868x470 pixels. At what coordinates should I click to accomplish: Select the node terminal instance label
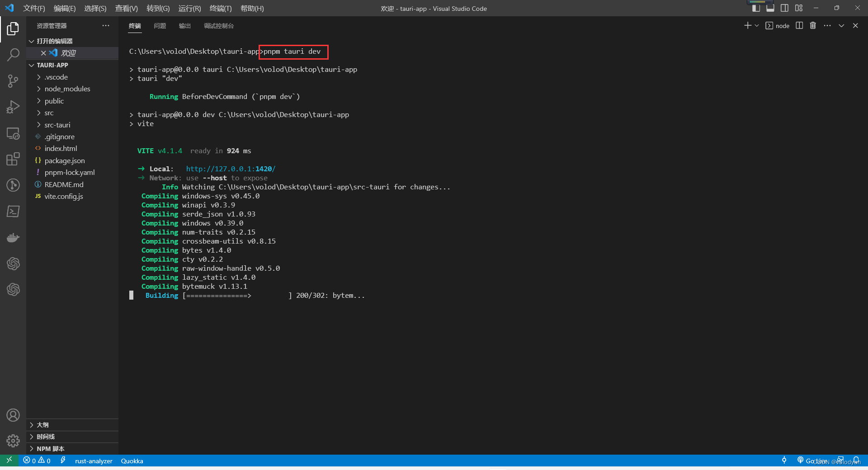778,26
